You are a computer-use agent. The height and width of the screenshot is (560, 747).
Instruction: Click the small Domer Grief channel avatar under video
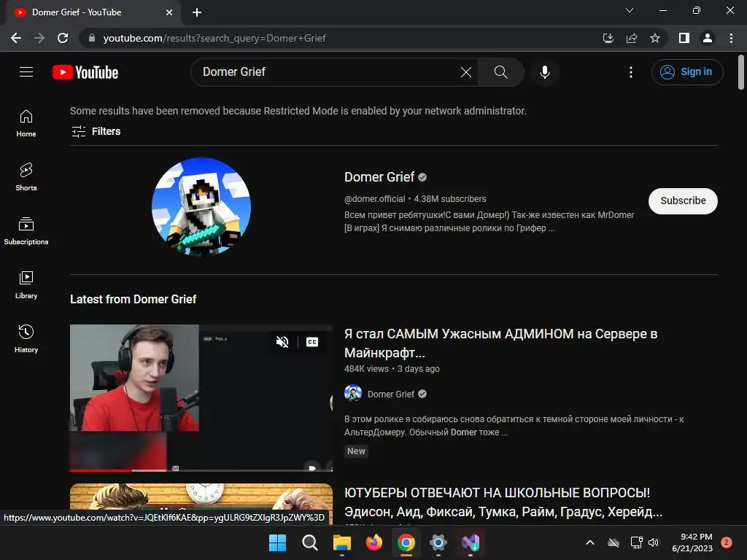(353, 394)
